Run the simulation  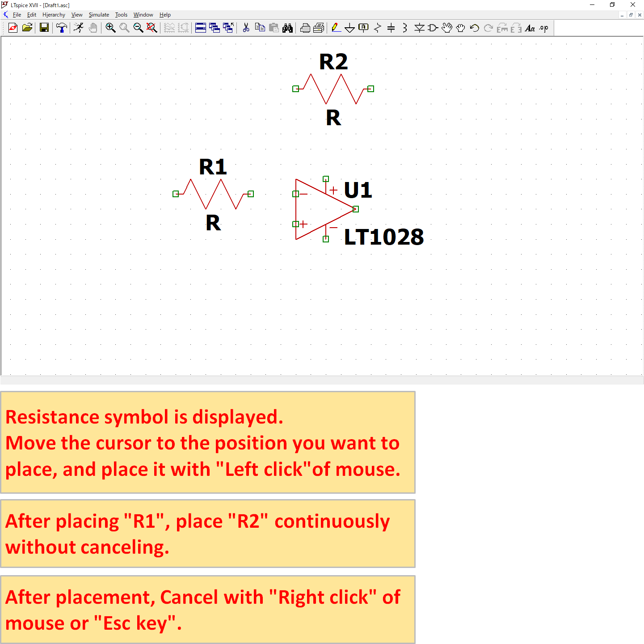pyautogui.click(x=78, y=28)
